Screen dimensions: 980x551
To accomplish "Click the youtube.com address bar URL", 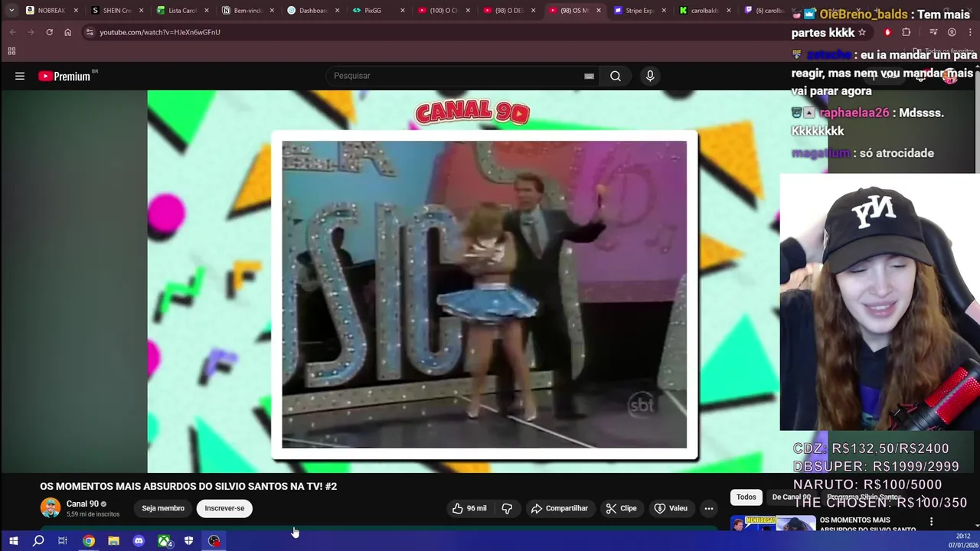I will click(x=159, y=32).
